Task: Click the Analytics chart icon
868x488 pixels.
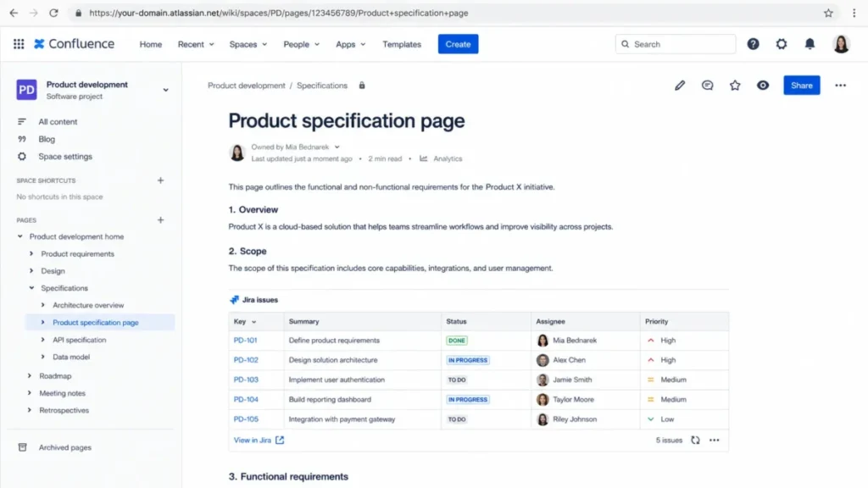Action: point(424,158)
